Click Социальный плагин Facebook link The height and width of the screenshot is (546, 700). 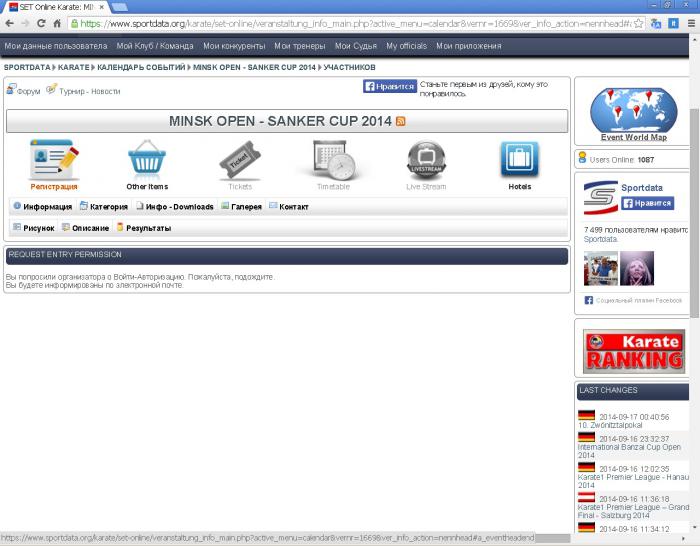pyautogui.click(x=638, y=300)
